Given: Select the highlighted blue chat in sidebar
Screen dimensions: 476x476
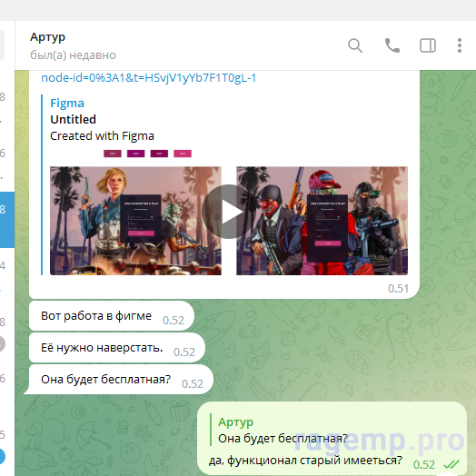Looking at the screenshot, I should [7, 220].
